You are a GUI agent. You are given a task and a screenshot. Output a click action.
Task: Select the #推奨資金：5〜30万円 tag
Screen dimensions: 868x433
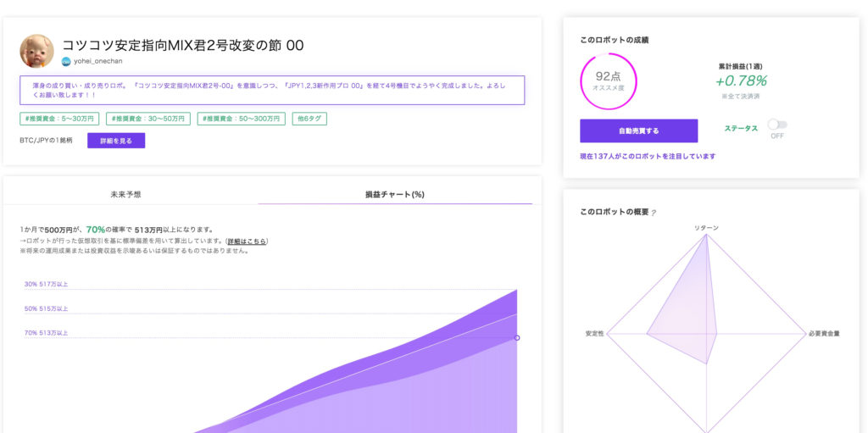[x=59, y=119]
